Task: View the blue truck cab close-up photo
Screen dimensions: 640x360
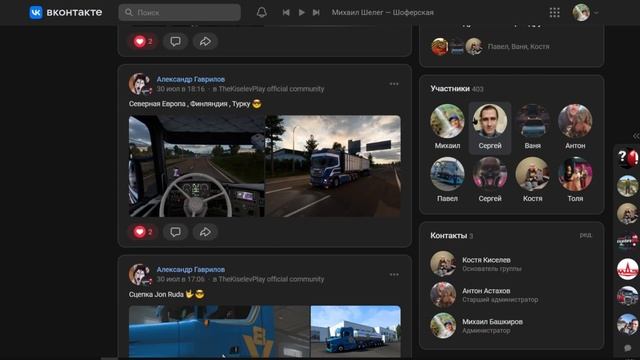Action: coord(219,331)
